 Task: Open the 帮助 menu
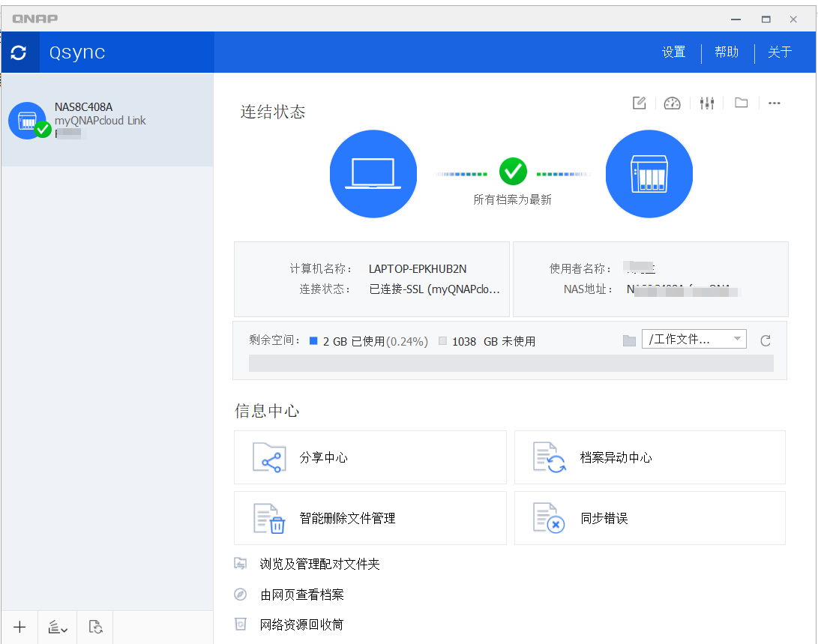click(726, 52)
